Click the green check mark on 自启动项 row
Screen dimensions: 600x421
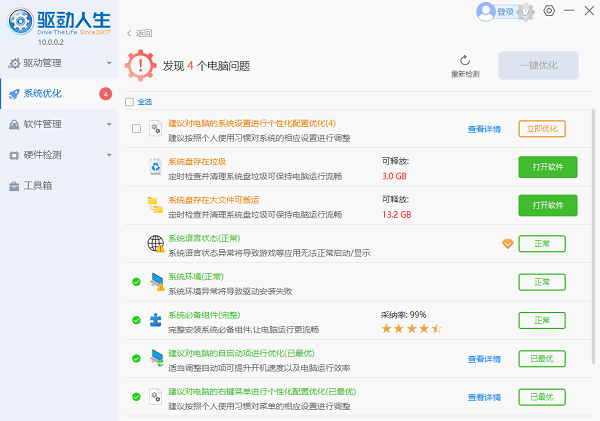pyautogui.click(x=136, y=359)
